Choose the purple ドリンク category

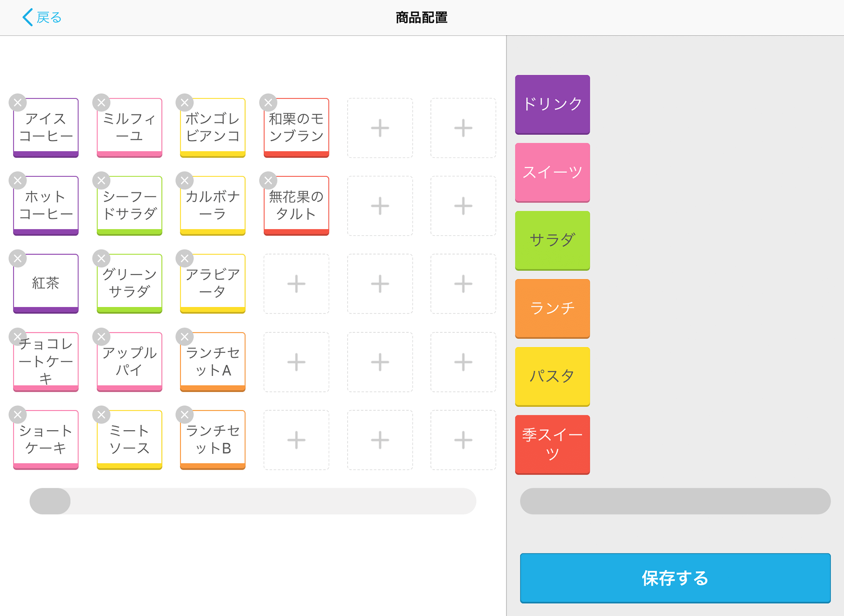(x=553, y=105)
